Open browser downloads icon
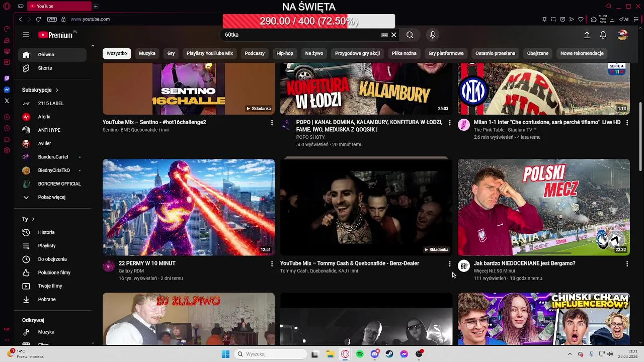 pyautogui.click(x=612, y=19)
